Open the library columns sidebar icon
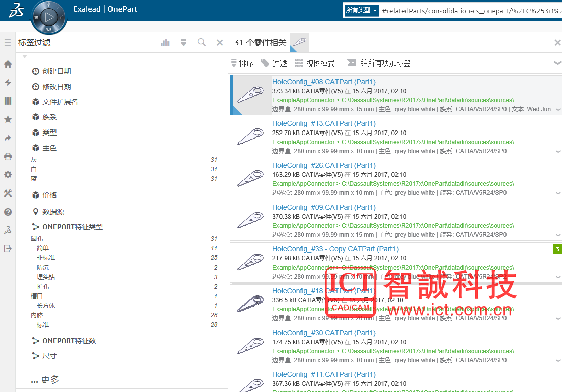Viewport: 562px width, 392px height. [x=8, y=101]
